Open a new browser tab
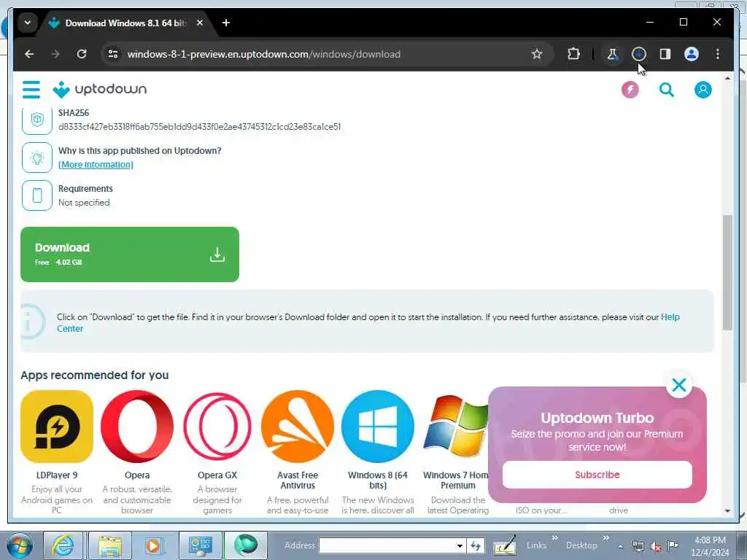This screenshot has height=560, width=747. click(x=226, y=23)
